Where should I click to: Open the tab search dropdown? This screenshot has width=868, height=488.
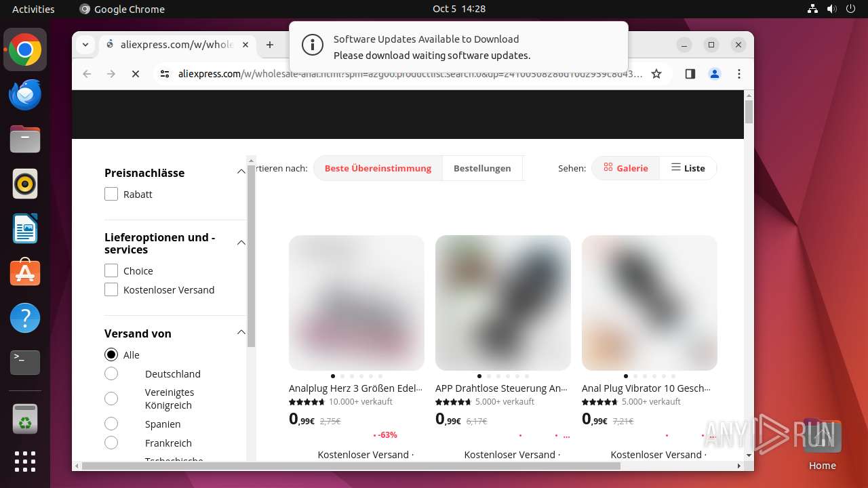point(85,45)
